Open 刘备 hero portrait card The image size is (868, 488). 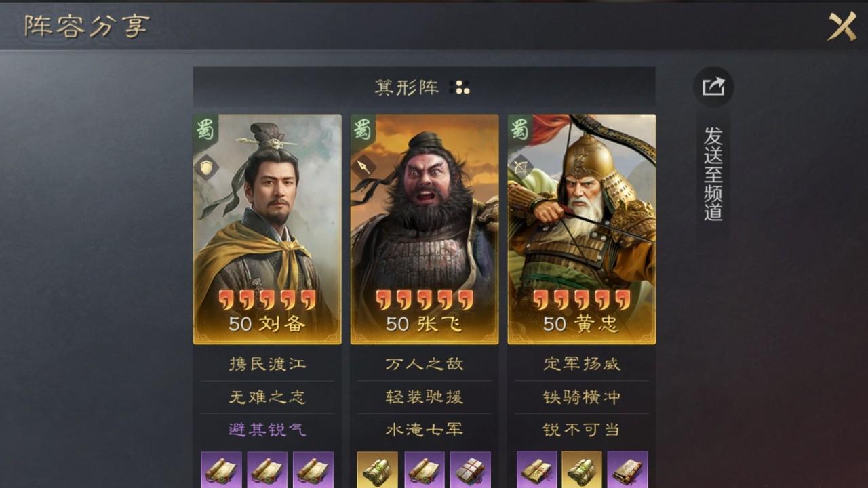[267, 229]
